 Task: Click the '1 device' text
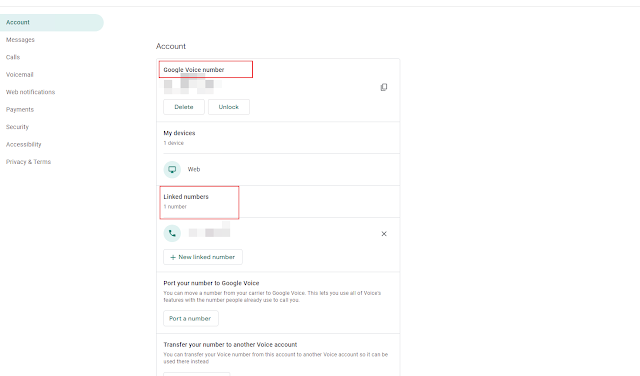click(173, 143)
